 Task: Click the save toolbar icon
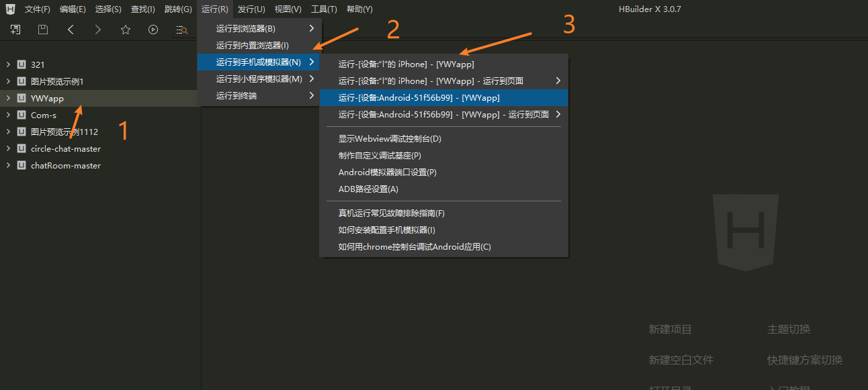[x=43, y=30]
